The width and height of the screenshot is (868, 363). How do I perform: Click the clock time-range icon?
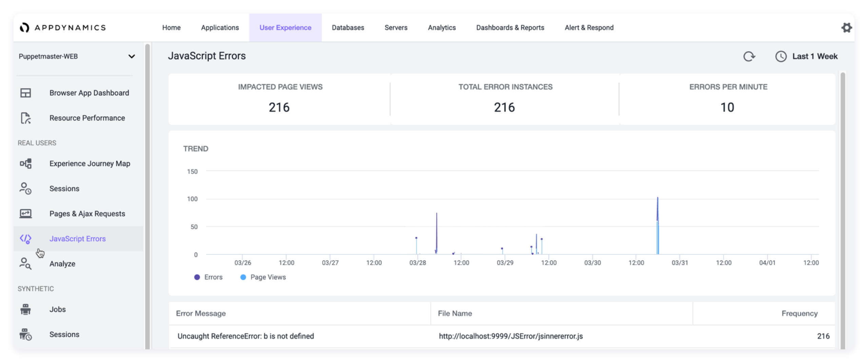coord(781,56)
